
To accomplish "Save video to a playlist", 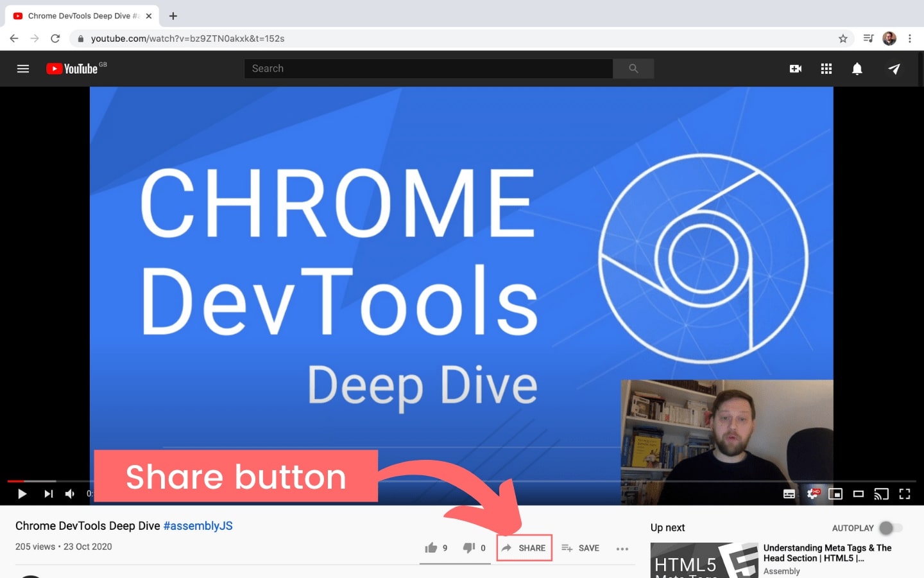I will (x=580, y=548).
